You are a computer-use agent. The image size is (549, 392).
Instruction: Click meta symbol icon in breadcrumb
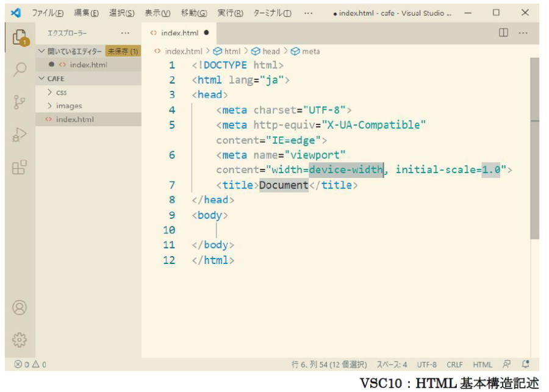pyautogui.click(x=295, y=51)
